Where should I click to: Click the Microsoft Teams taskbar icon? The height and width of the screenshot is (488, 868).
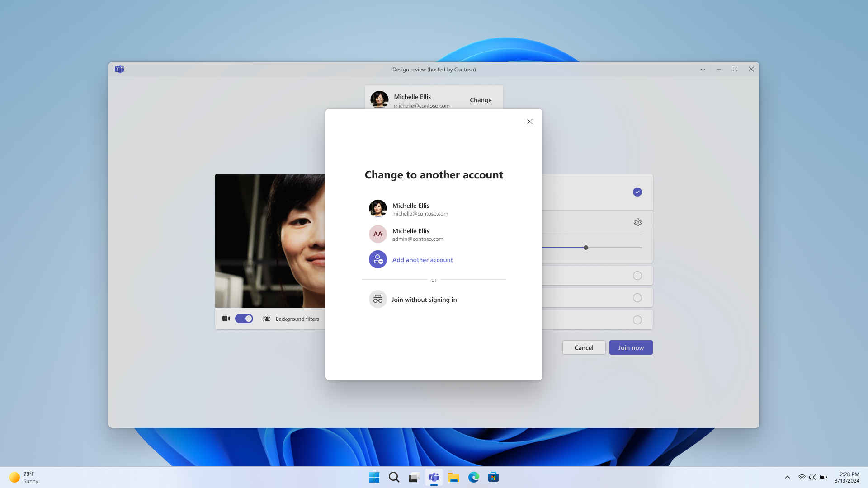434,477
